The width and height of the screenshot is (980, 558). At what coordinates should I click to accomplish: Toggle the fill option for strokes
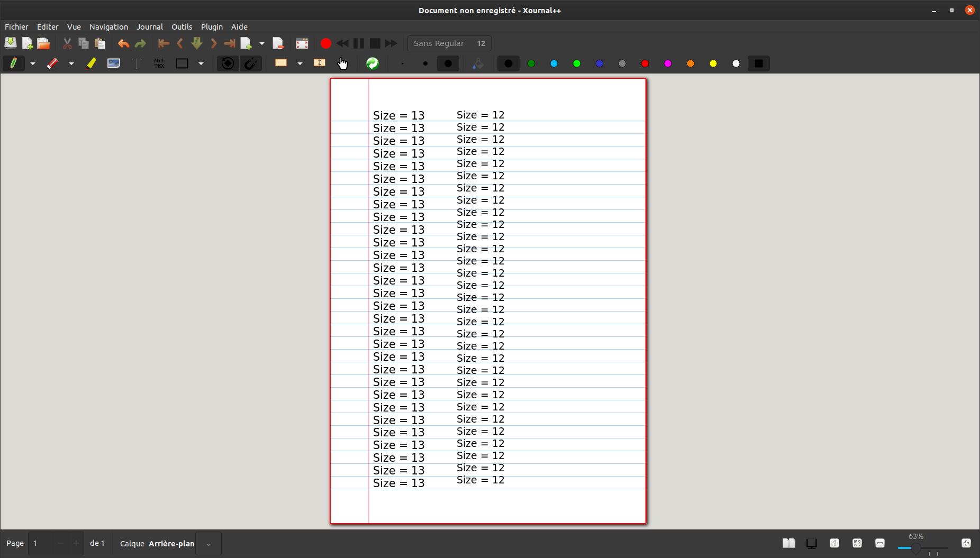coord(478,63)
